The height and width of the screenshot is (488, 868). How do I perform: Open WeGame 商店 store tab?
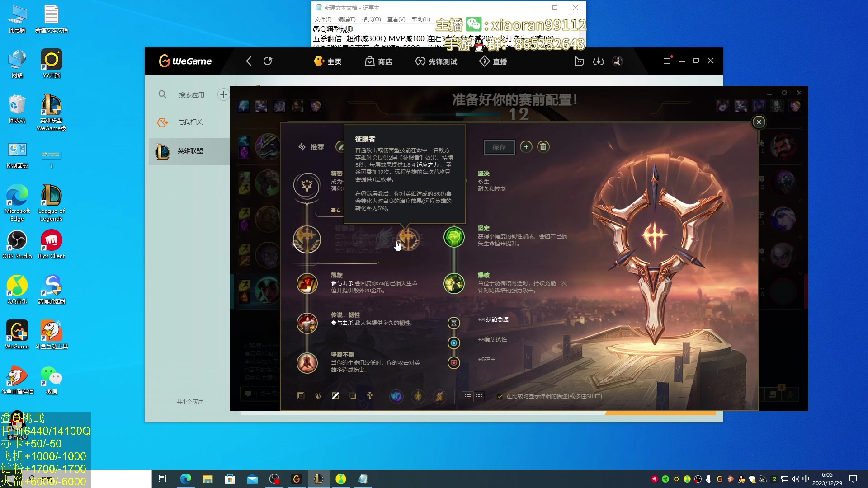(x=378, y=61)
